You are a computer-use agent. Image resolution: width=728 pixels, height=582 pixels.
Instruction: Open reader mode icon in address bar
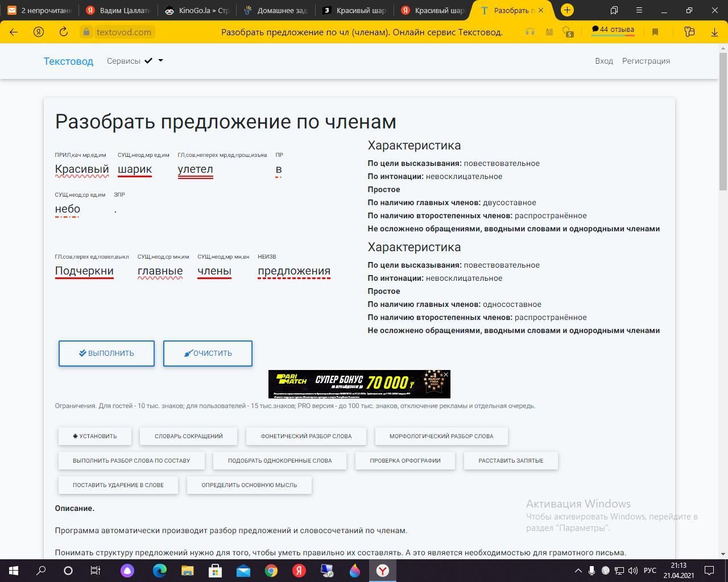pos(549,32)
